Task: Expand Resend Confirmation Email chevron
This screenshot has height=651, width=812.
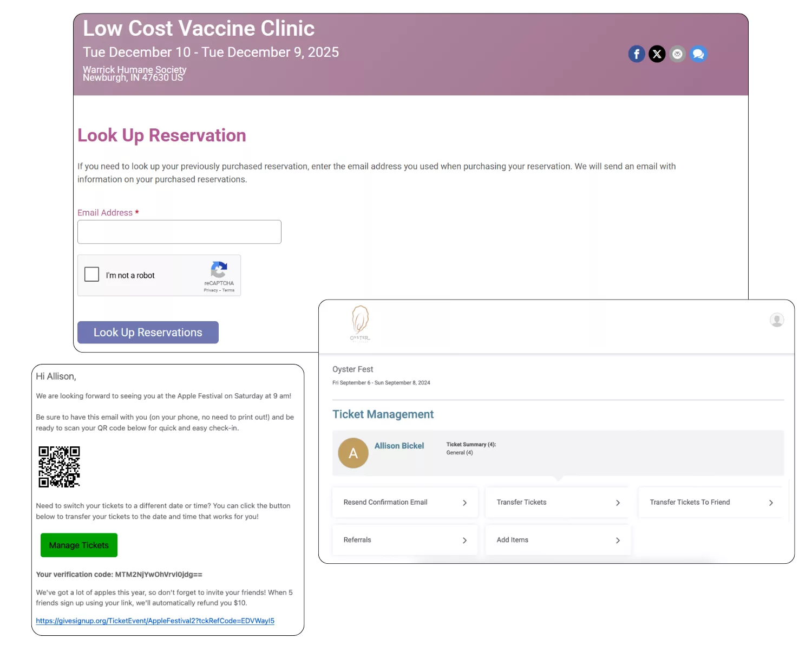Action: click(x=464, y=503)
